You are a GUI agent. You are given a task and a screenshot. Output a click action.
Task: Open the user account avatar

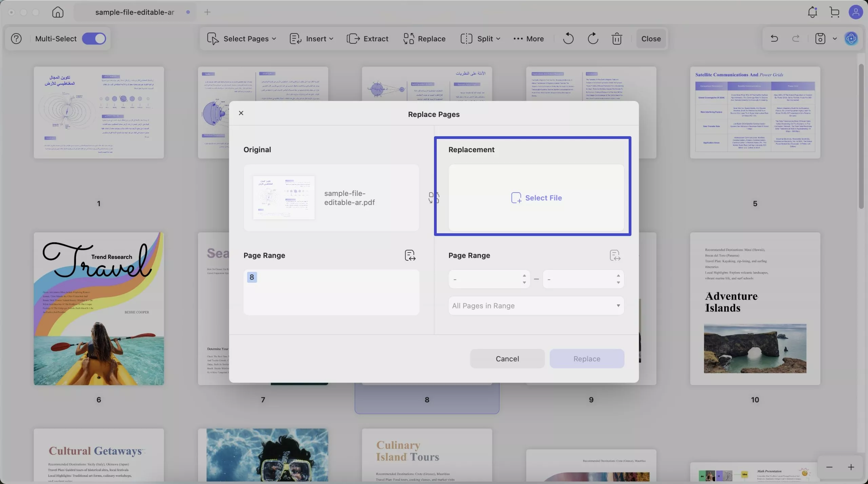pyautogui.click(x=855, y=12)
